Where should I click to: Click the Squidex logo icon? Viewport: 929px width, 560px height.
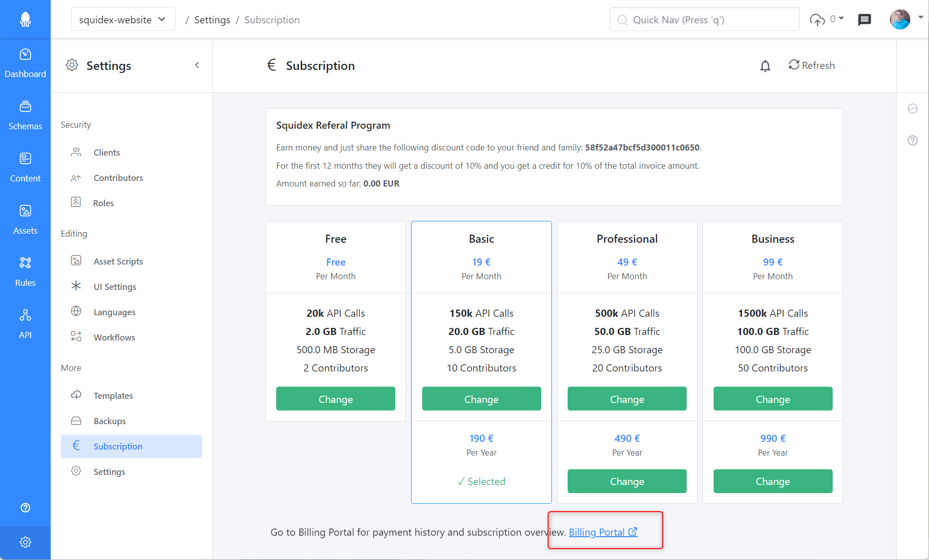click(25, 19)
